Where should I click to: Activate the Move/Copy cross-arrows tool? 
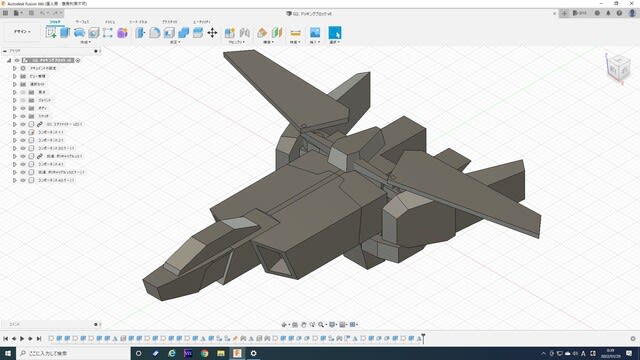coord(212,33)
